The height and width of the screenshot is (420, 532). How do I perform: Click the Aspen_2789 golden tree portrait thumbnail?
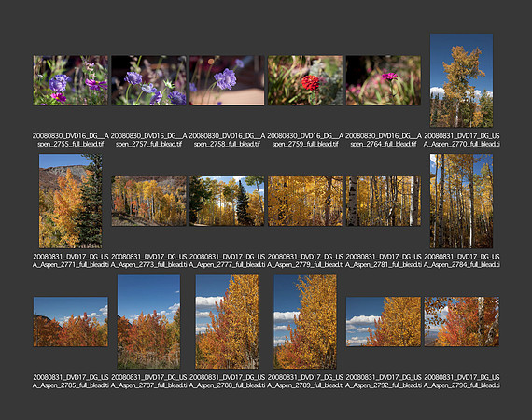305,322
